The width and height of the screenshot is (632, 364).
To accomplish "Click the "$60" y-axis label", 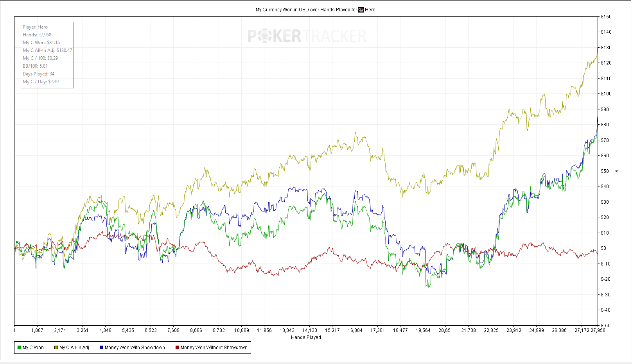I will 605,156.
